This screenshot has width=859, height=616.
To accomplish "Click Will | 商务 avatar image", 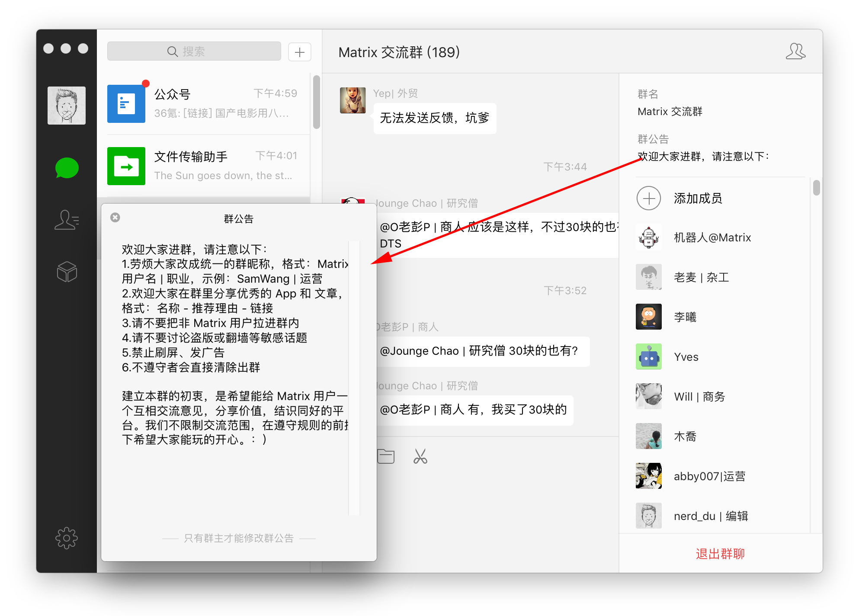I will pyautogui.click(x=649, y=397).
